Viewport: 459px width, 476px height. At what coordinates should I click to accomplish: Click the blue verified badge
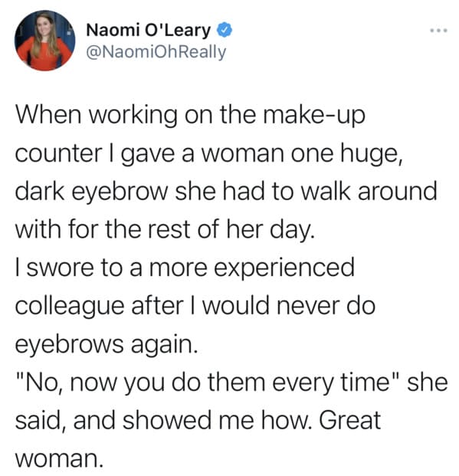[224, 30]
